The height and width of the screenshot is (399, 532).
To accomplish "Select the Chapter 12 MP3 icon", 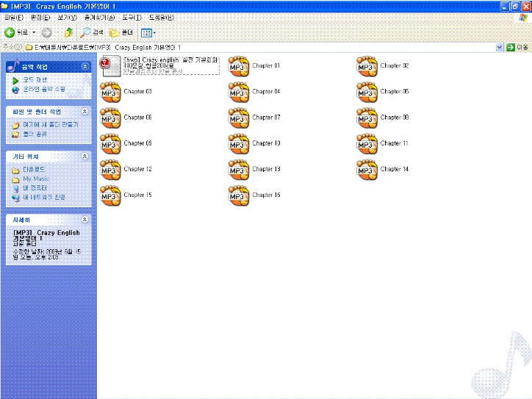I will click(x=110, y=169).
